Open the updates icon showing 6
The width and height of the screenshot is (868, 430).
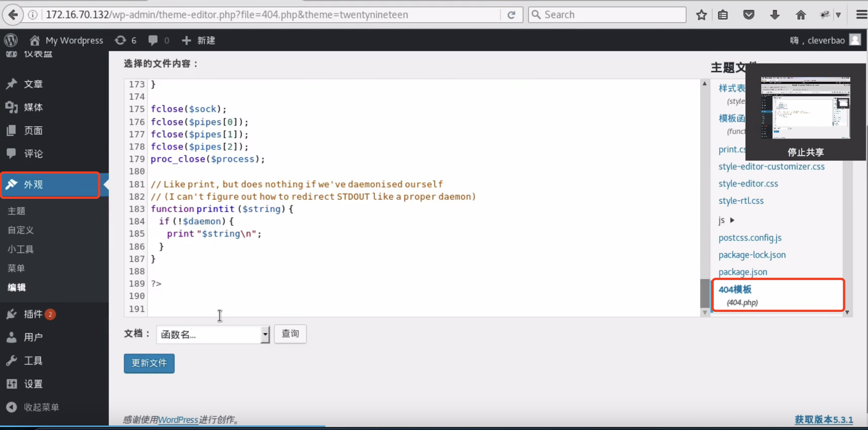pyautogui.click(x=125, y=40)
